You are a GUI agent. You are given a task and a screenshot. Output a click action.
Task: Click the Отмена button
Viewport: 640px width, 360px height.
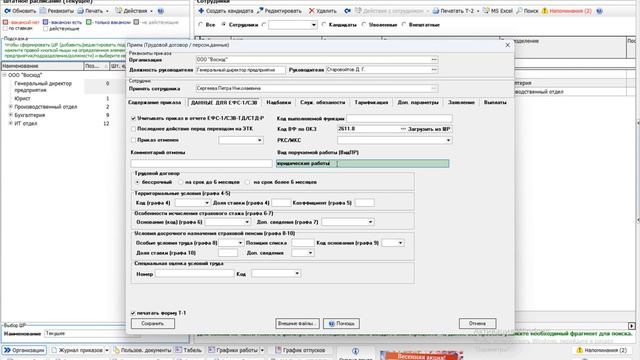(x=478, y=324)
